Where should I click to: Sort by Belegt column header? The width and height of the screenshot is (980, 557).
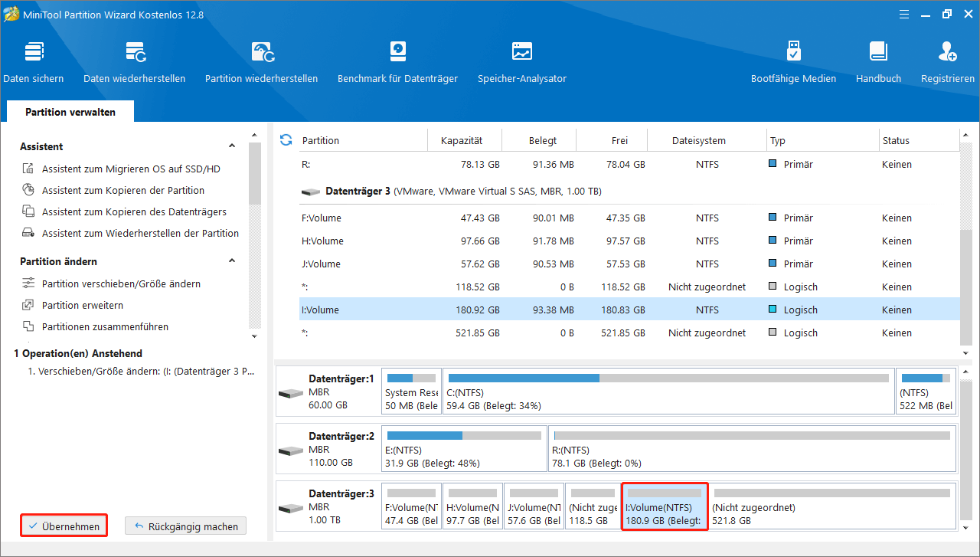click(x=542, y=141)
